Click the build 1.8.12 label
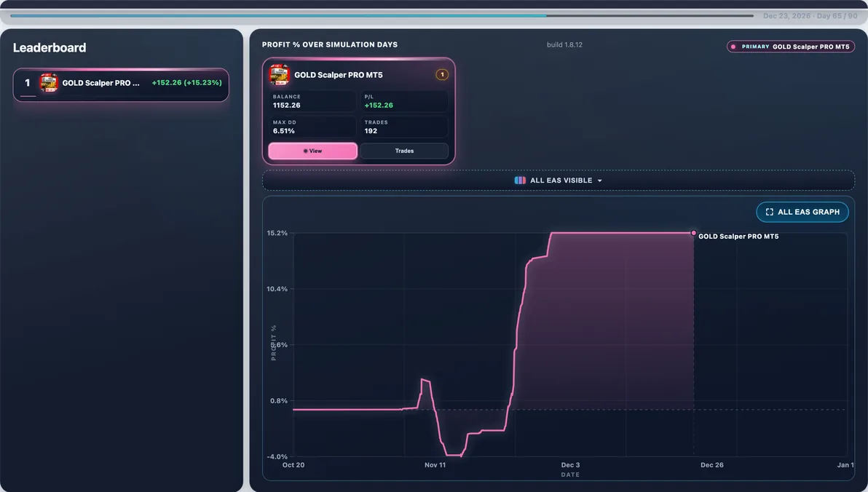868x492 pixels. pyautogui.click(x=564, y=45)
